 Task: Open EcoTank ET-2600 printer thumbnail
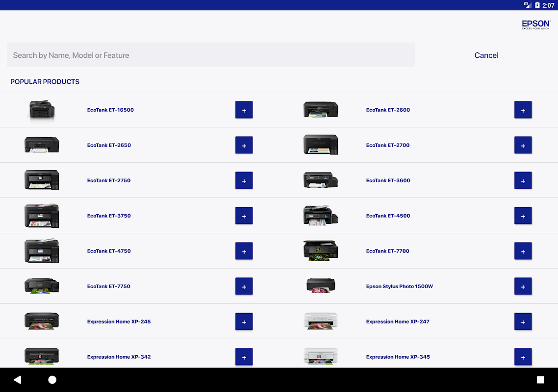click(321, 110)
